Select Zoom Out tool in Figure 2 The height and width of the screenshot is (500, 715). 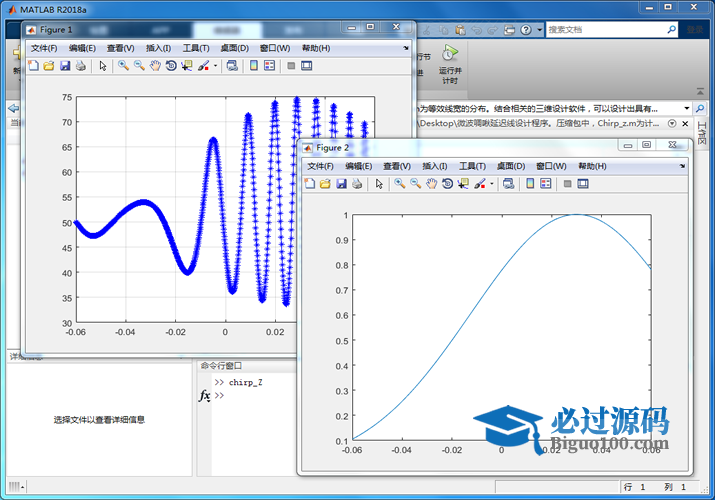coord(415,184)
